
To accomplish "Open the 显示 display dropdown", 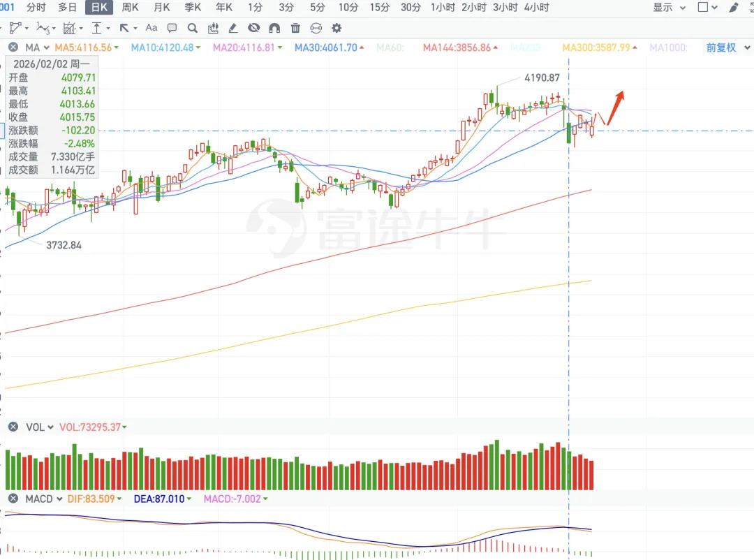I will click(x=669, y=7).
